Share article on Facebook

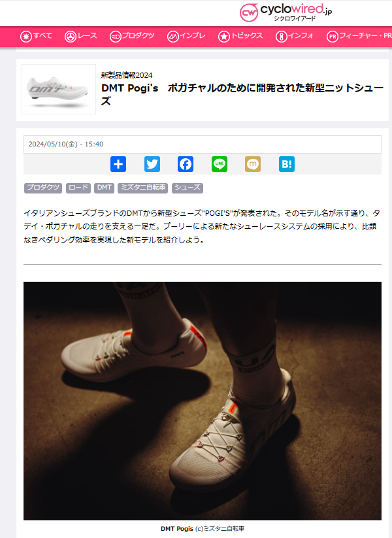[186, 164]
